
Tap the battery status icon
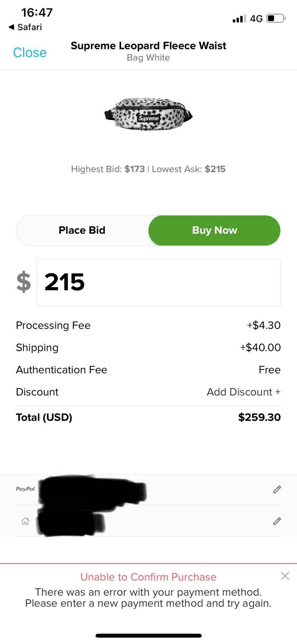click(276, 18)
